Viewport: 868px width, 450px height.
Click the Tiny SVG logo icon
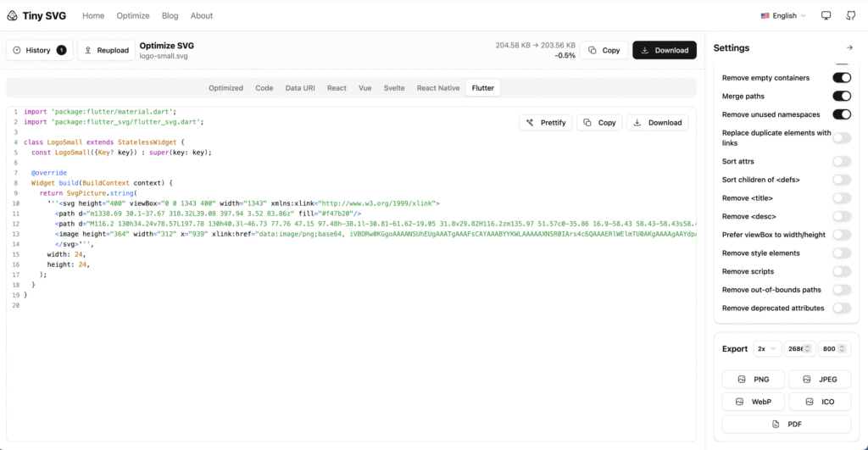click(x=12, y=15)
